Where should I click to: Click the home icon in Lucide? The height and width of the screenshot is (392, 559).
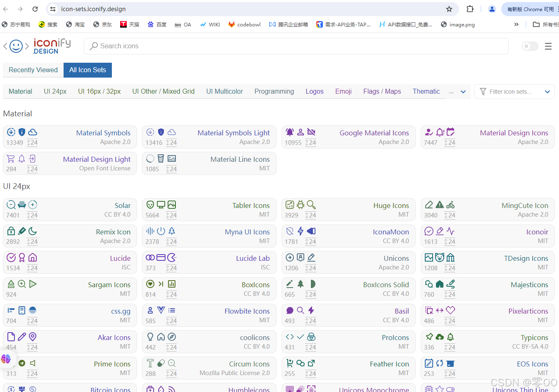point(33,257)
